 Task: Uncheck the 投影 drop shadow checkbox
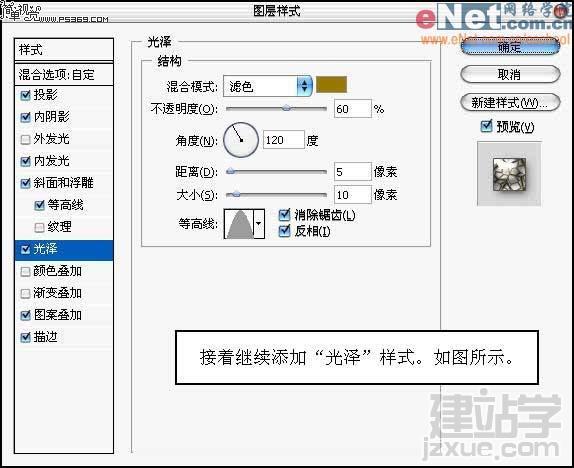tap(25, 95)
